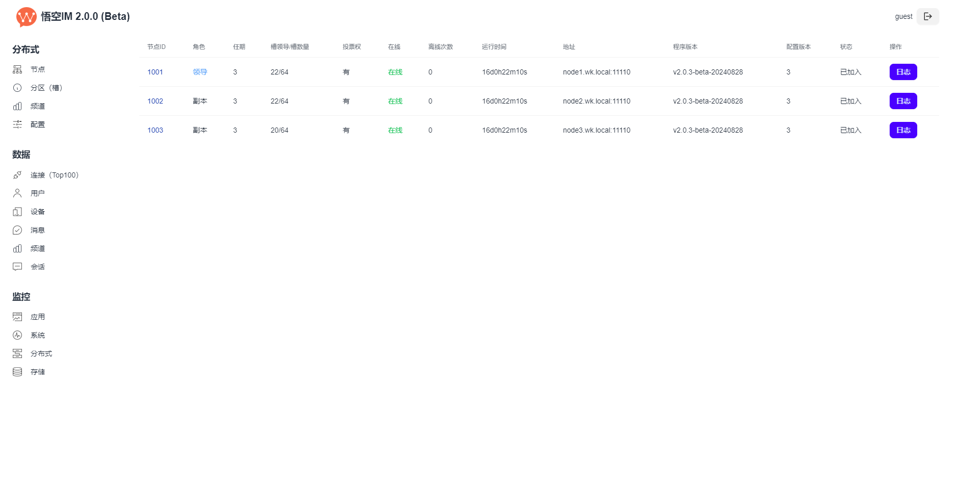Screen dimensions: 980x482
Task: View logs for node 1003
Action: click(903, 130)
